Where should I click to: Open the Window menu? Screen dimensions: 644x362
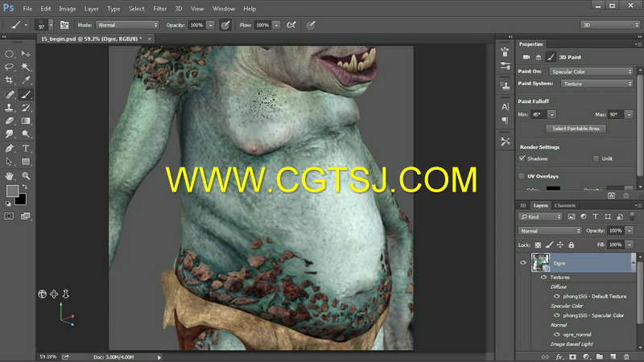224,8
